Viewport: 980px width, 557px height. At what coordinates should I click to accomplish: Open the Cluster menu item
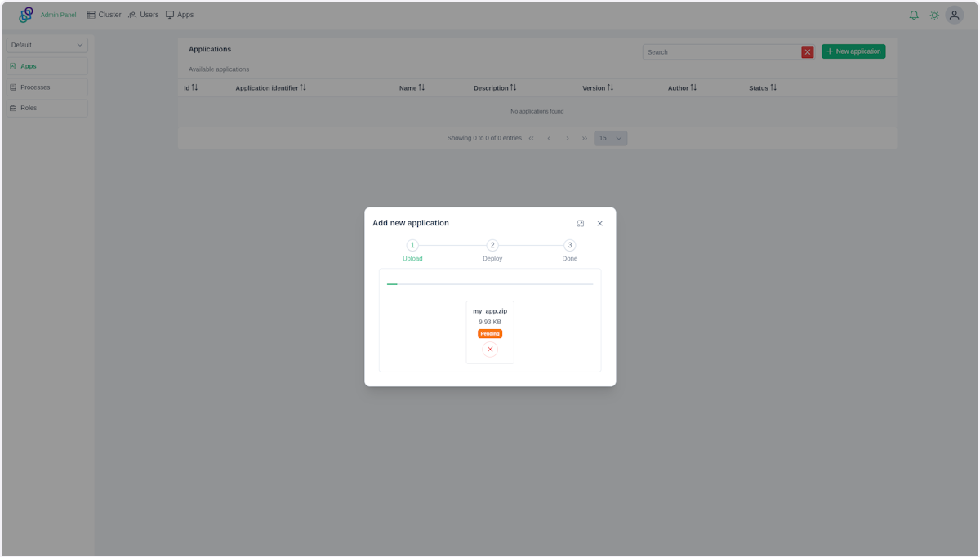[x=104, y=15]
